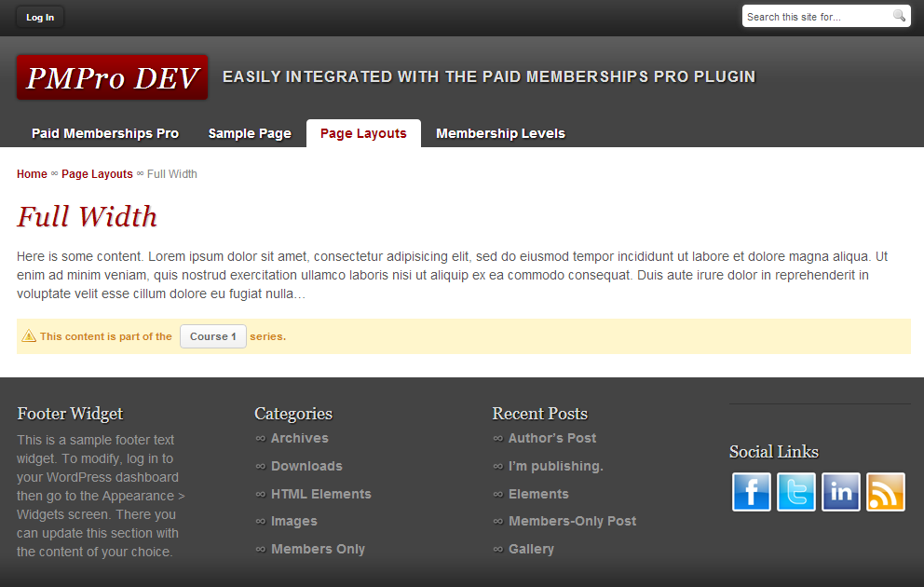Screen dimensions: 924x587
Task: Click the 'Full Width' breadcrumb text
Action: tap(172, 174)
